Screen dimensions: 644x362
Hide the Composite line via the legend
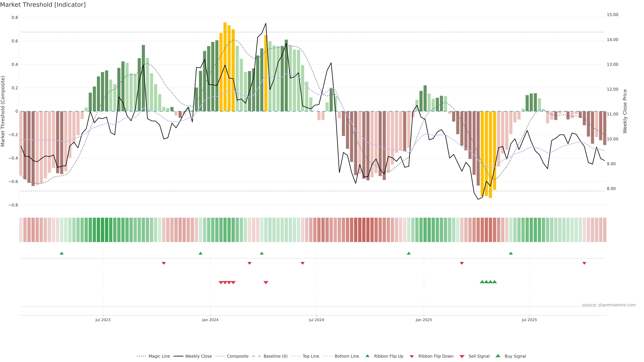coord(237,356)
